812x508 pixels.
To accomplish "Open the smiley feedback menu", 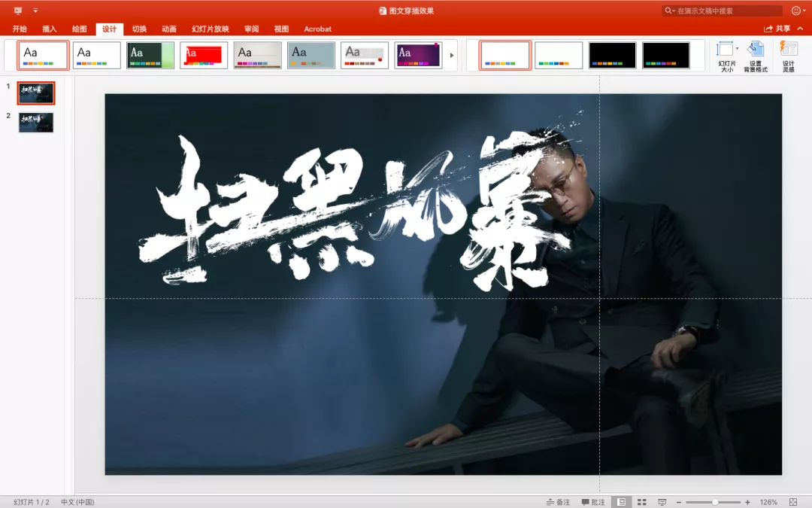I will [x=798, y=11].
